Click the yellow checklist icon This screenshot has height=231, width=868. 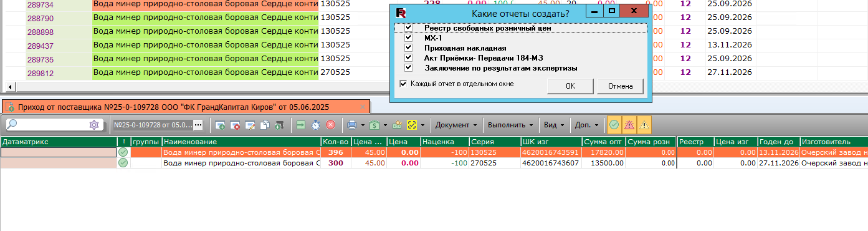pos(412,125)
